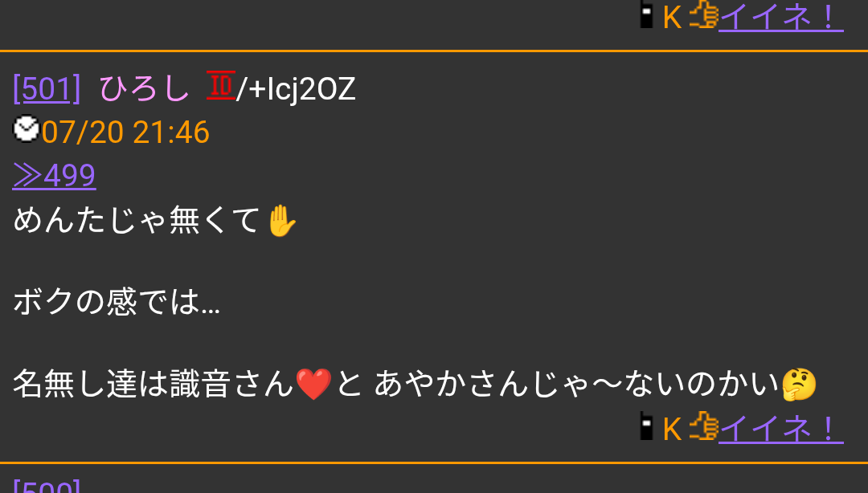Click the timestamp 07/20 21:46

[125, 132]
